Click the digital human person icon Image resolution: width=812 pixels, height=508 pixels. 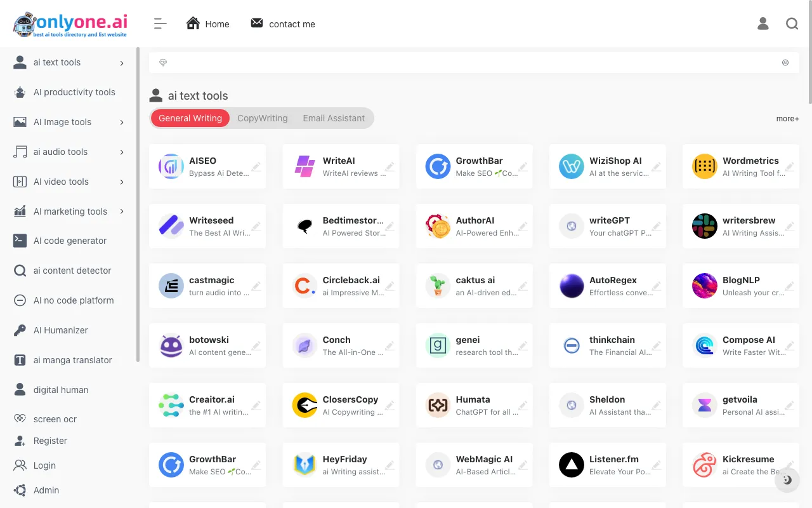click(x=20, y=389)
